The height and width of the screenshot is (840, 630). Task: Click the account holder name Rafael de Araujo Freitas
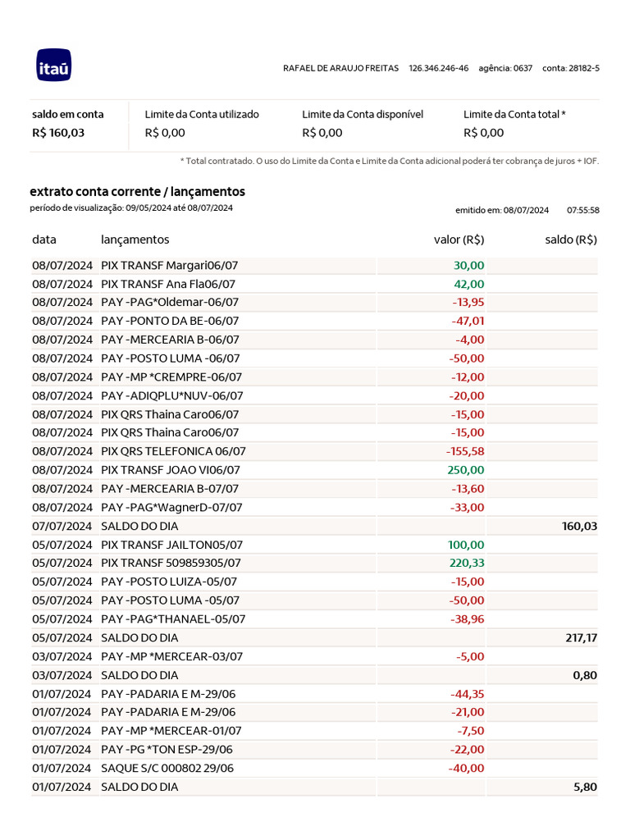coord(340,67)
